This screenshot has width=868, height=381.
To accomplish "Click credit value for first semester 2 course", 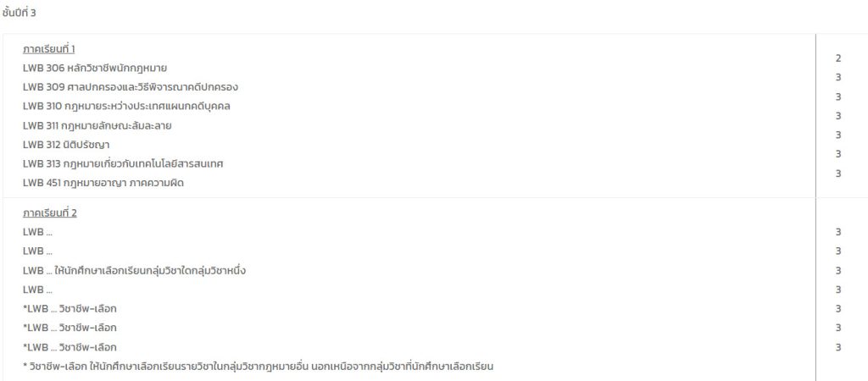I will pos(838,232).
